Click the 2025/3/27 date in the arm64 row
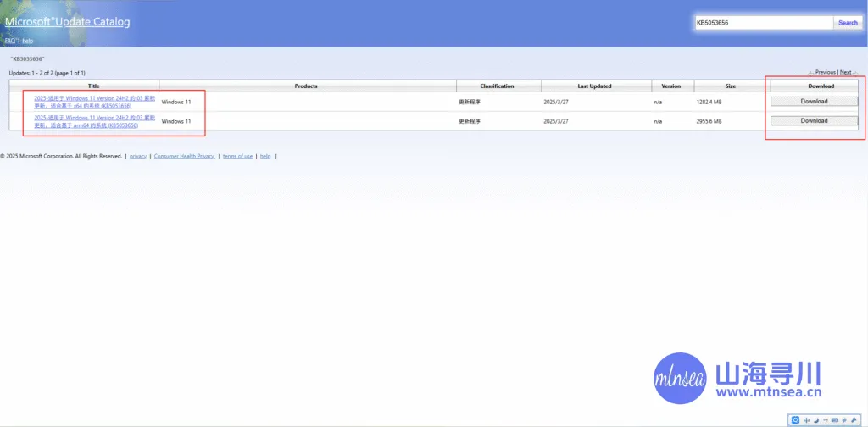 point(556,121)
